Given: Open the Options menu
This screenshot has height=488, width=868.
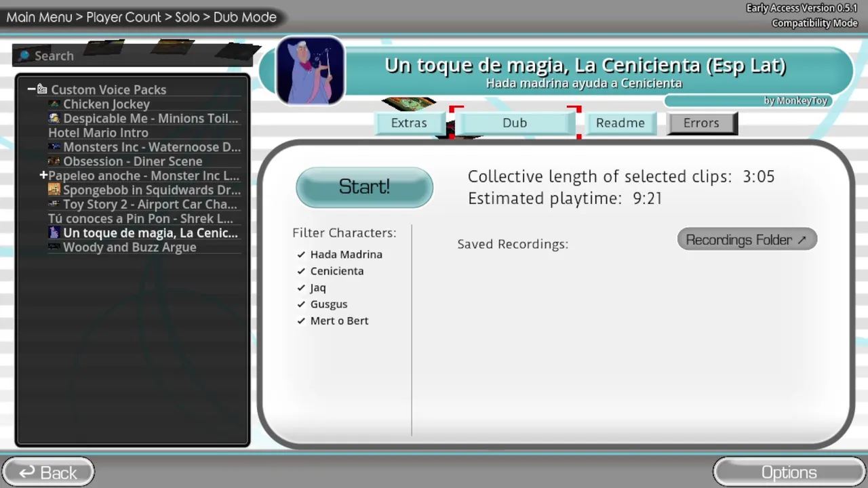Looking at the screenshot, I should (789, 472).
